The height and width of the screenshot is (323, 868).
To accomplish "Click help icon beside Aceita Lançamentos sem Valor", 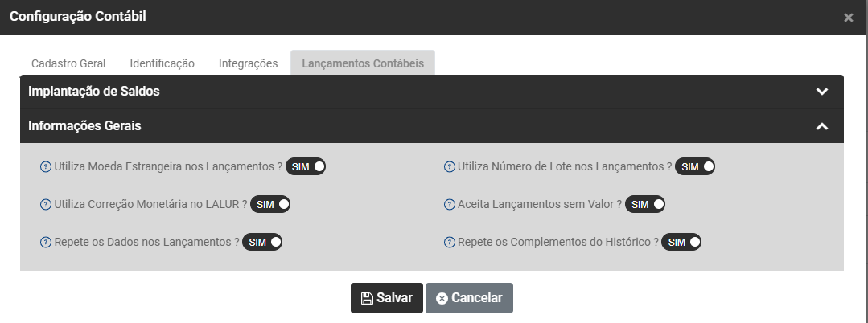I will click(x=450, y=205).
